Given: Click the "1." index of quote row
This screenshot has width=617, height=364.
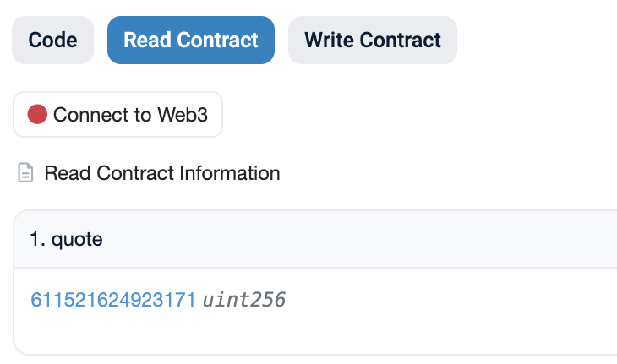Looking at the screenshot, I should [38, 240].
